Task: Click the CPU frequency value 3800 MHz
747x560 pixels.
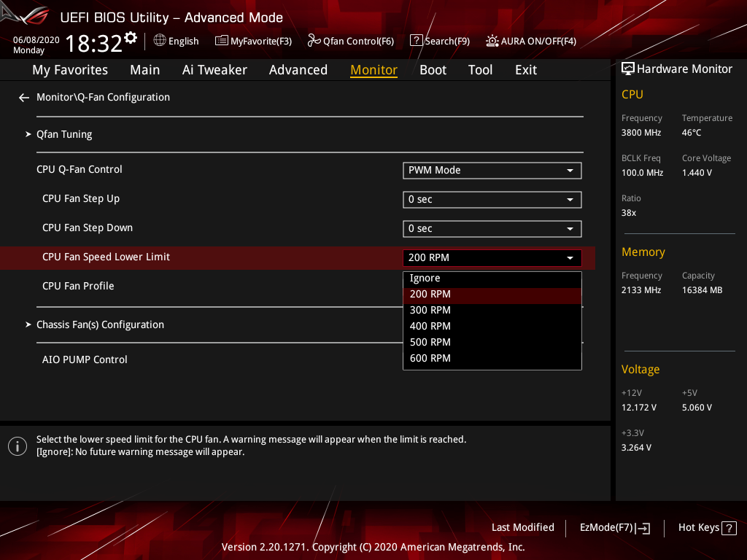Action: pyautogui.click(x=640, y=133)
